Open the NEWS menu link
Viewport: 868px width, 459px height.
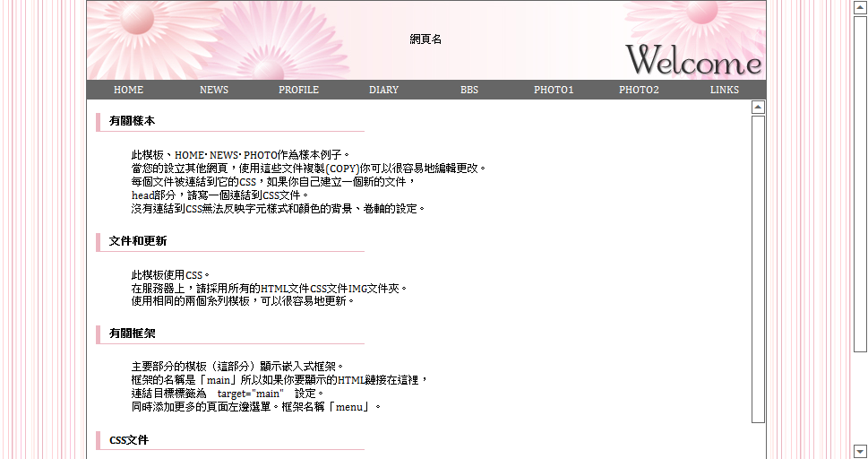(x=214, y=90)
